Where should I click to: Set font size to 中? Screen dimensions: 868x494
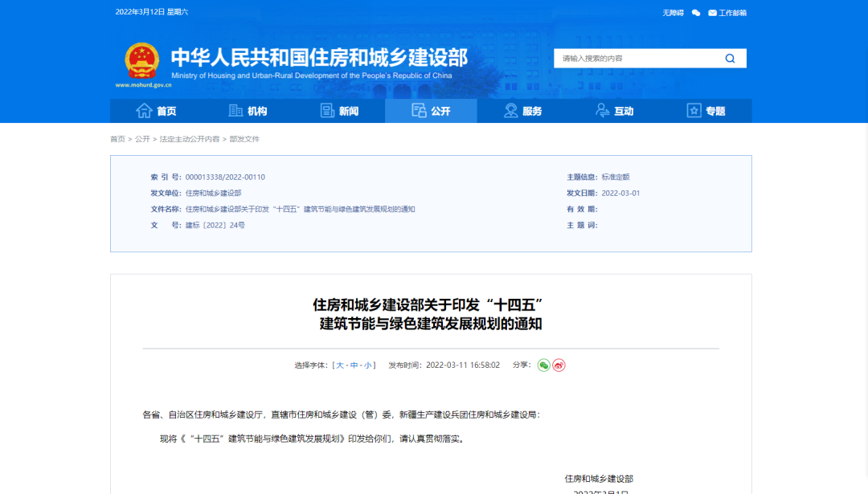coord(354,365)
